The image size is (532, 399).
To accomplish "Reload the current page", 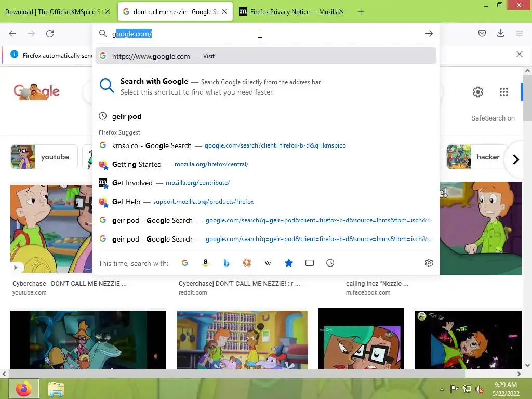I will tap(50, 34).
